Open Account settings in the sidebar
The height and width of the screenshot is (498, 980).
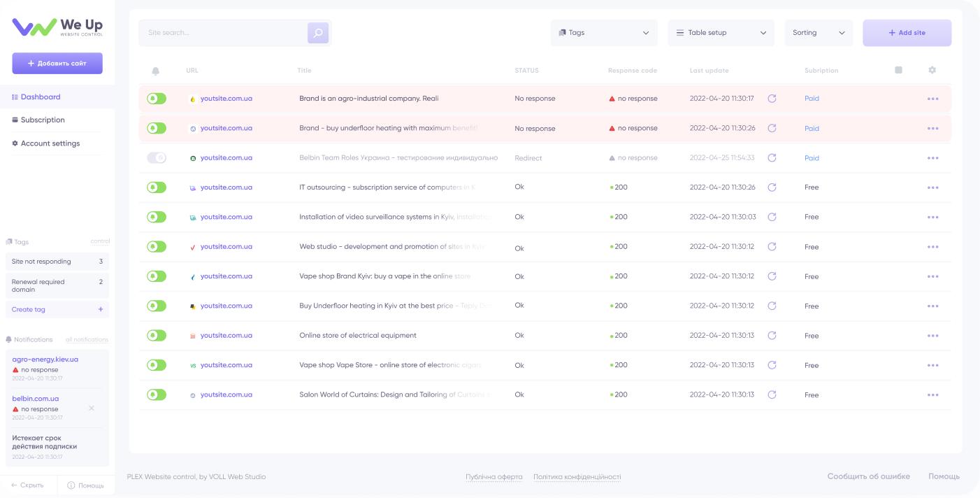coord(50,143)
